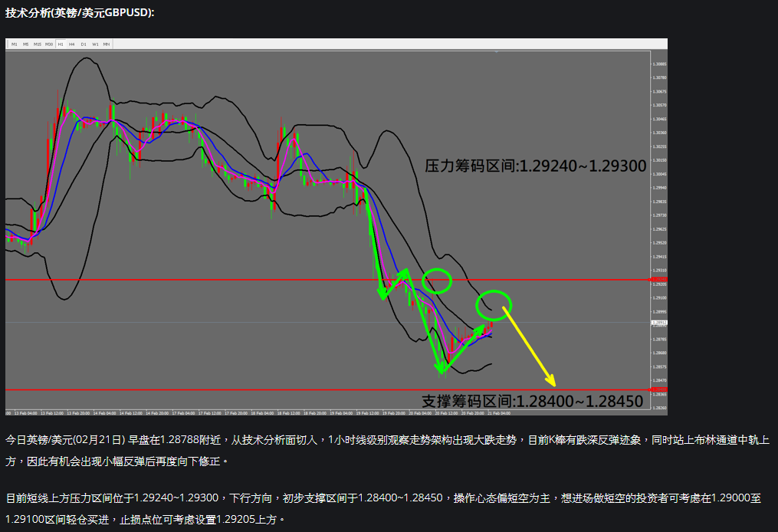Change chart to D1 daily timeframe
778x532 pixels.
tap(84, 44)
